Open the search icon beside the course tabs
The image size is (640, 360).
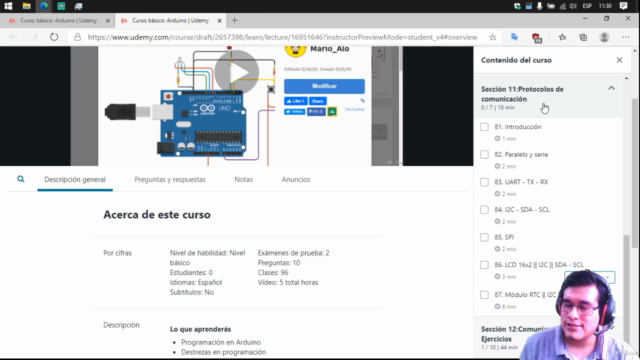21,179
